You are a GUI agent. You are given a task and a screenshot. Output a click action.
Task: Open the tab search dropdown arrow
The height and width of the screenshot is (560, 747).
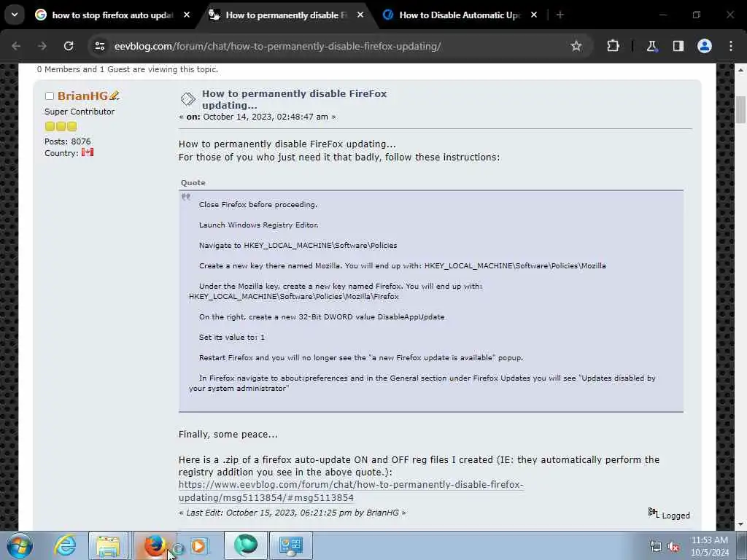[x=15, y=15]
